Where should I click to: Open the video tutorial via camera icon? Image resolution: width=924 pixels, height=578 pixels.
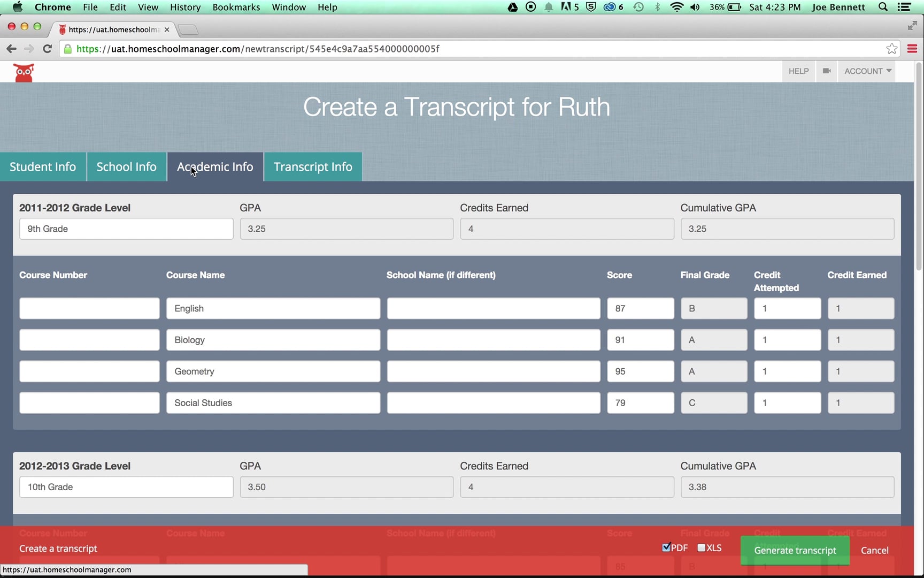point(826,71)
